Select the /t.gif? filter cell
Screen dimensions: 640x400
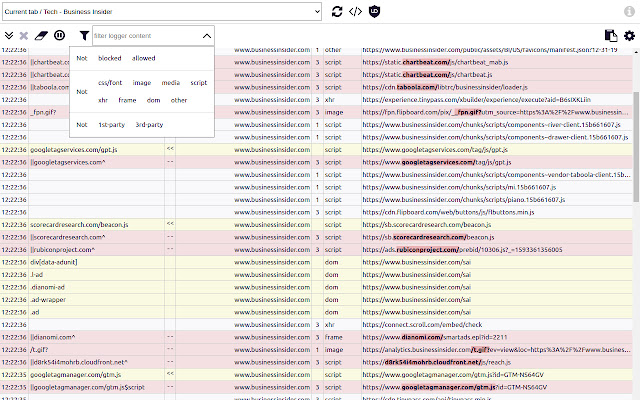(x=96, y=350)
